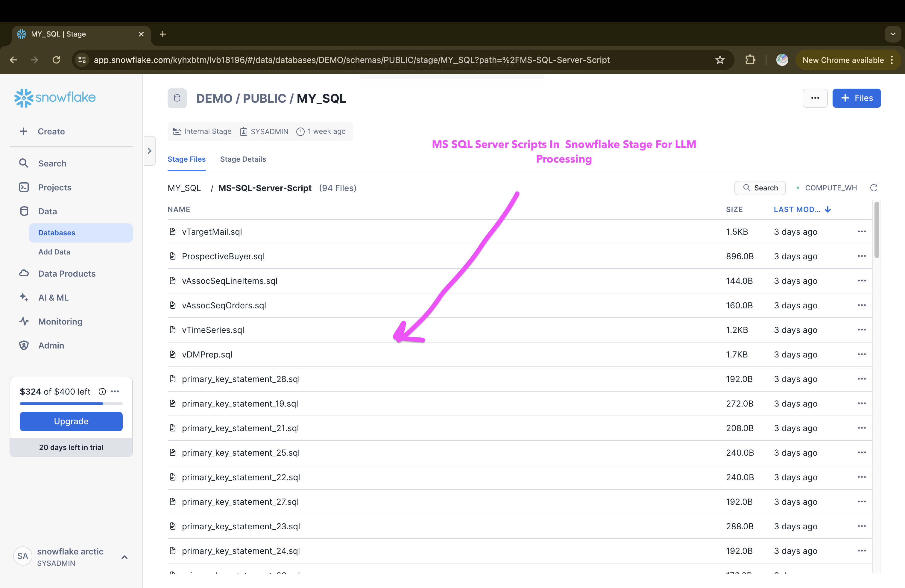Image resolution: width=905 pixels, height=588 pixels.
Task: Click the info icon beside $400 left
Action: 102,392
